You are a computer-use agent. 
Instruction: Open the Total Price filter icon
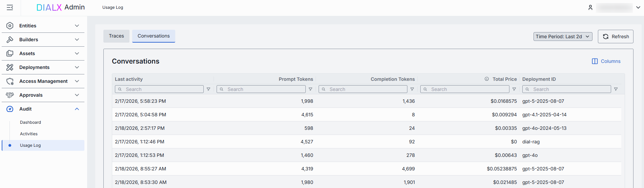pos(514,89)
